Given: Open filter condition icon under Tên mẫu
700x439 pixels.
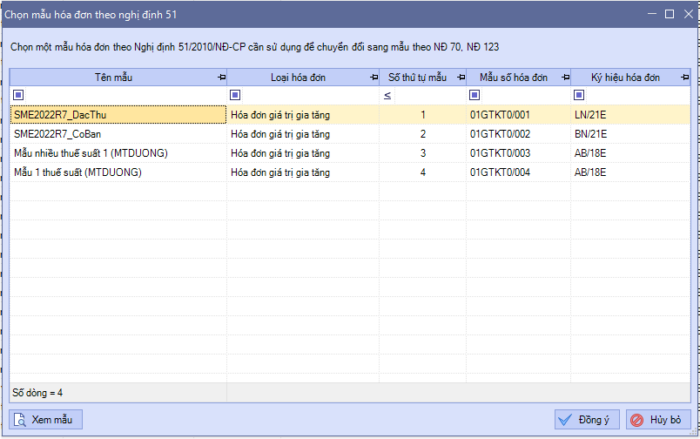Looking at the screenshot, I should click(18, 95).
